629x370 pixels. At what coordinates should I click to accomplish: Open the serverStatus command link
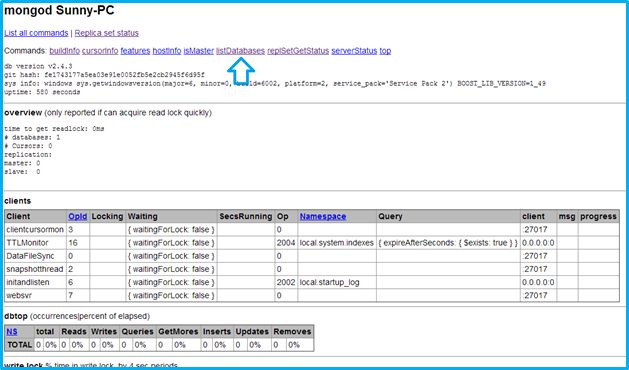(354, 51)
